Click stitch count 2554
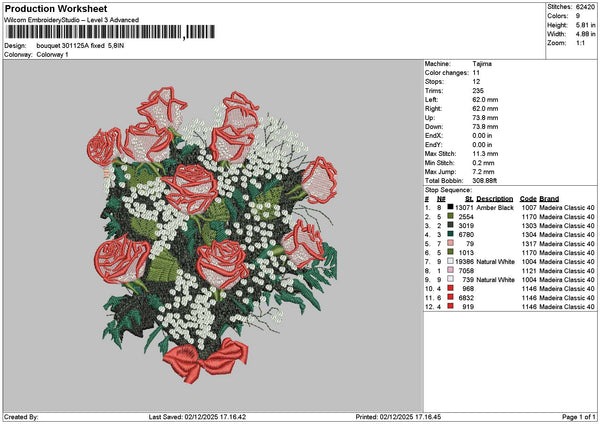 (466, 217)
